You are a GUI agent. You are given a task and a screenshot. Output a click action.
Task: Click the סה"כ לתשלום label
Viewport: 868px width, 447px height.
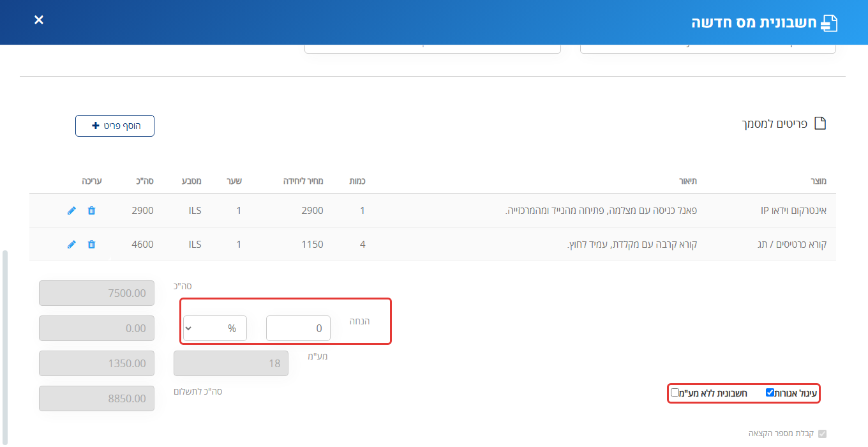tap(198, 391)
